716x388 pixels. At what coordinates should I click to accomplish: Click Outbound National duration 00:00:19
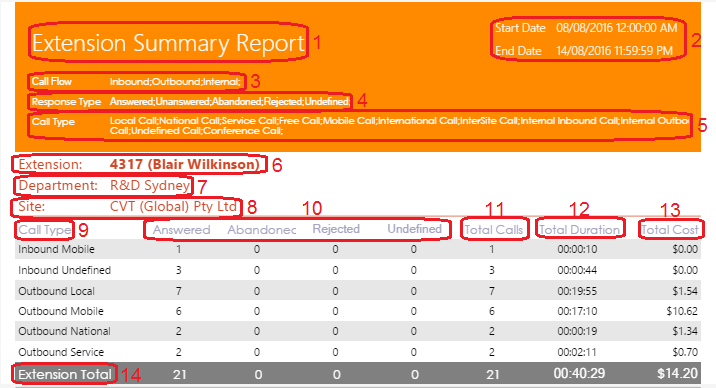(577, 331)
